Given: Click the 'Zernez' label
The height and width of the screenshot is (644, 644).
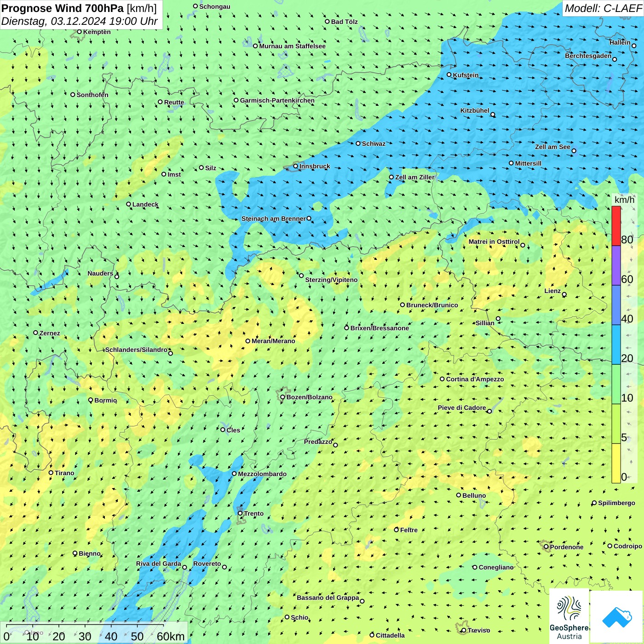Looking at the screenshot, I should 50,333.
